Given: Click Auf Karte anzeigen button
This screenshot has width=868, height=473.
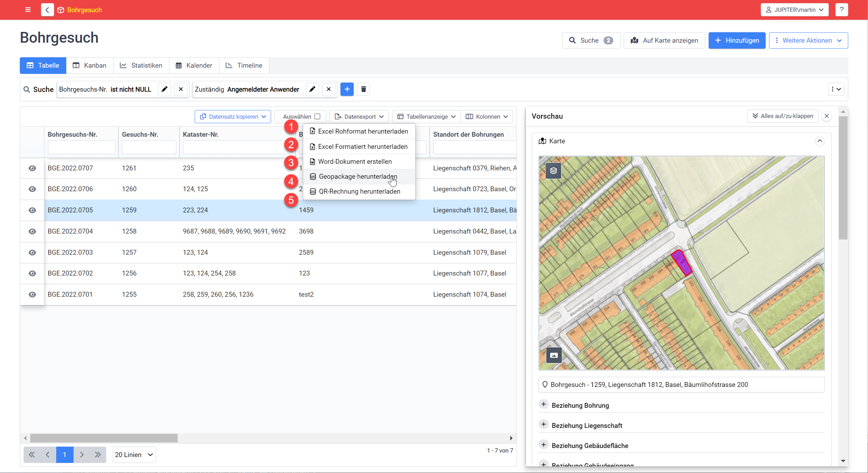Looking at the screenshot, I should click(664, 41).
